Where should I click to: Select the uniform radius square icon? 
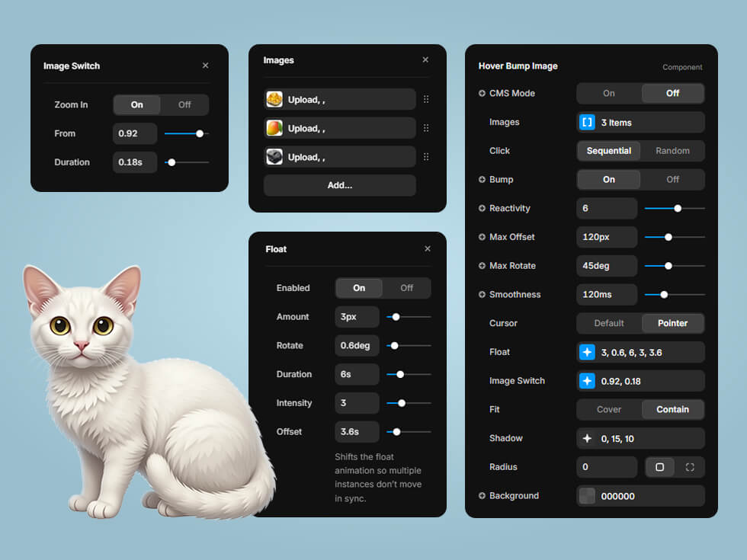point(659,467)
